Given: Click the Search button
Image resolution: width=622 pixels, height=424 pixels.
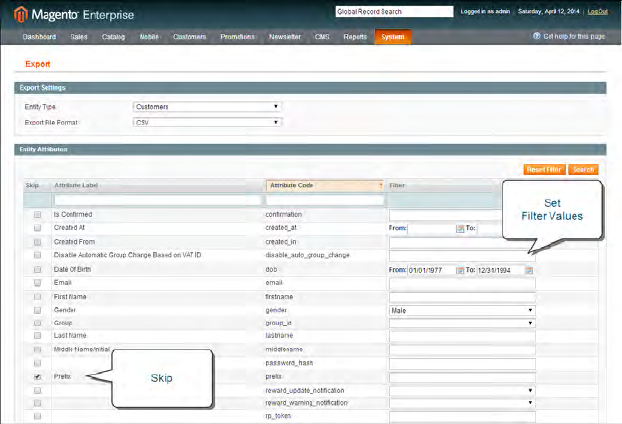Looking at the screenshot, I should coord(583,169).
